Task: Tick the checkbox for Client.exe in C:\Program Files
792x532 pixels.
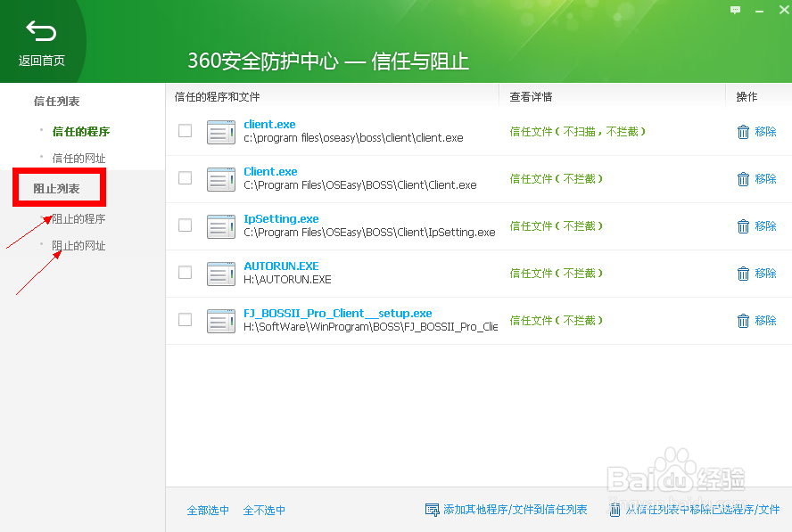Action: (x=185, y=177)
